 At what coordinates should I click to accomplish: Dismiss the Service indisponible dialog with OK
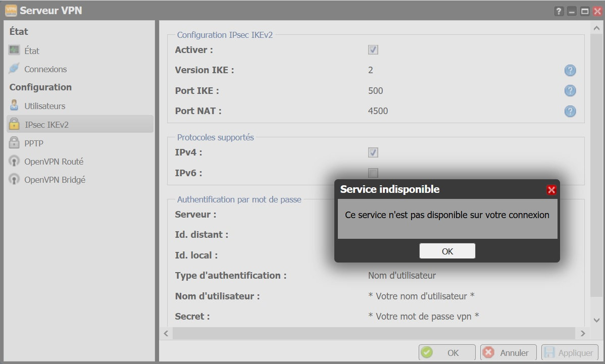click(x=447, y=251)
